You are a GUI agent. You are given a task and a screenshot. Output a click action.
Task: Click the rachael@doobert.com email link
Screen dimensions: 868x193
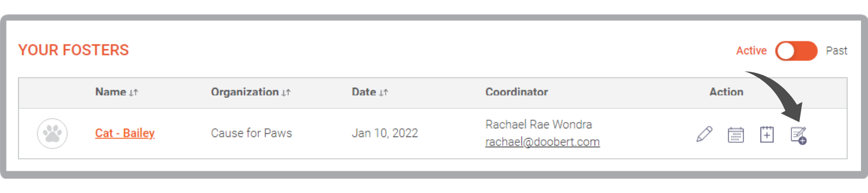(x=542, y=142)
